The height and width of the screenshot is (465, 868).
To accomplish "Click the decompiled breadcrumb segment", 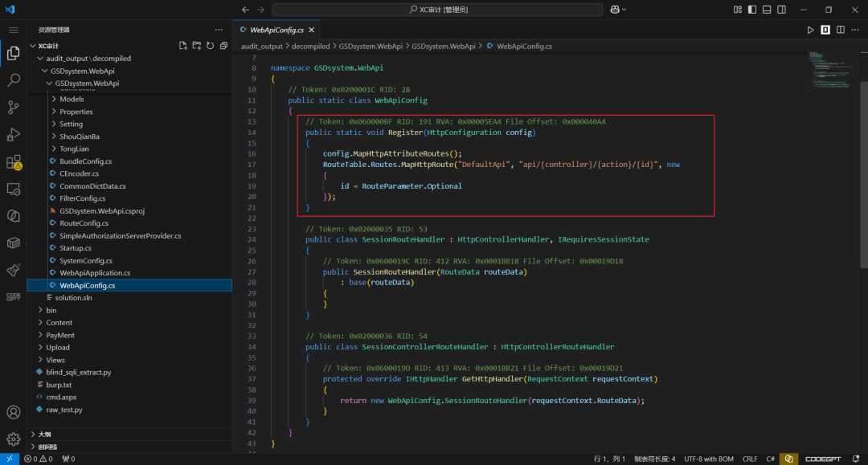I will point(310,47).
